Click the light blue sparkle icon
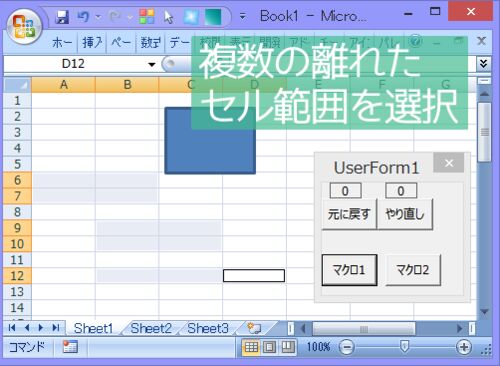The image size is (500, 366). click(x=191, y=17)
